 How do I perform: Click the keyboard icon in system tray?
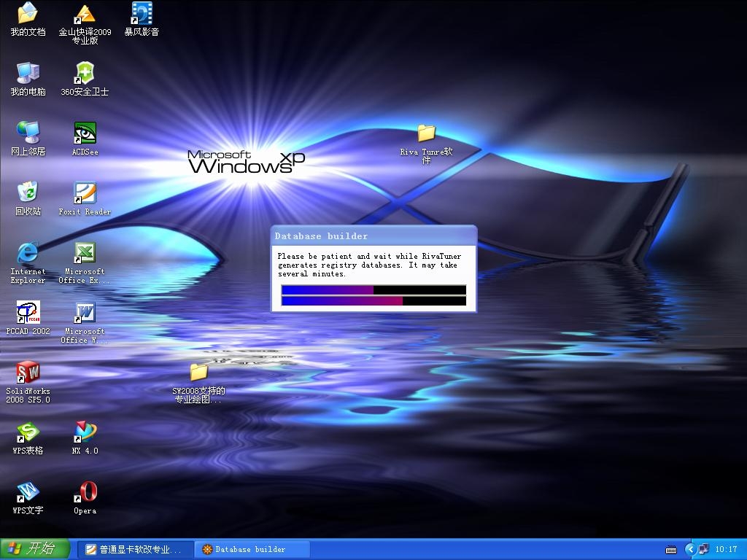point(671,550)
